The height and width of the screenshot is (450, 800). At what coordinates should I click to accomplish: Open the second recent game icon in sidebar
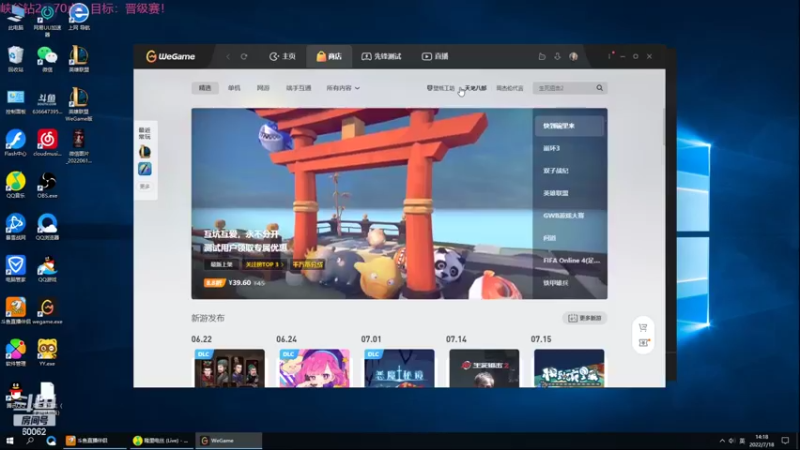(x=145, y=169)
